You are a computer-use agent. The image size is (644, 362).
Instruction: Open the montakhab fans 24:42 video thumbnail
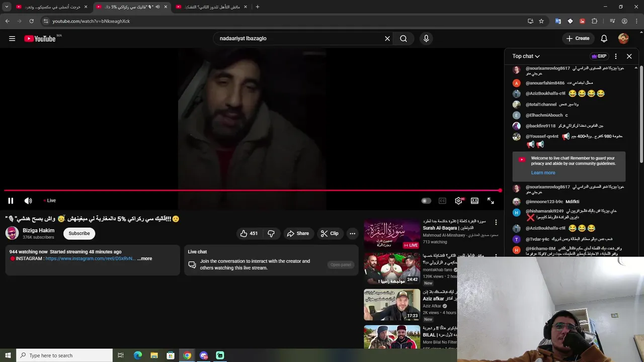click(x=392, y=269)
